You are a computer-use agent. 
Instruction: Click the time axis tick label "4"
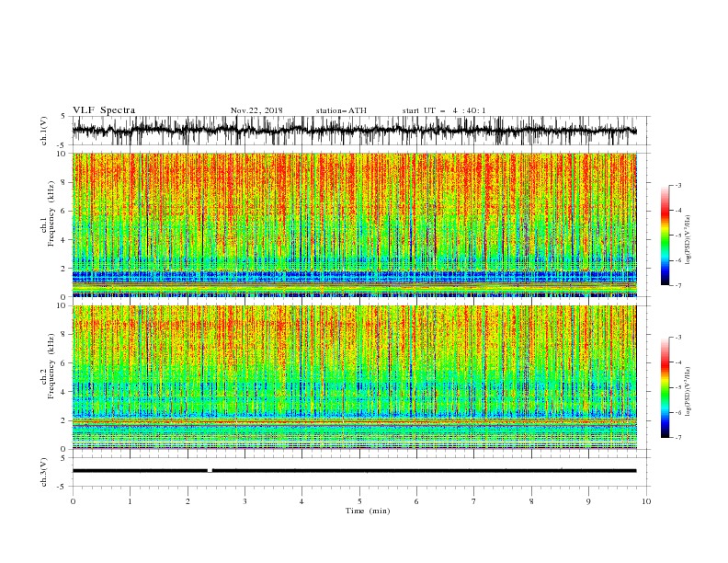(301, 501)
